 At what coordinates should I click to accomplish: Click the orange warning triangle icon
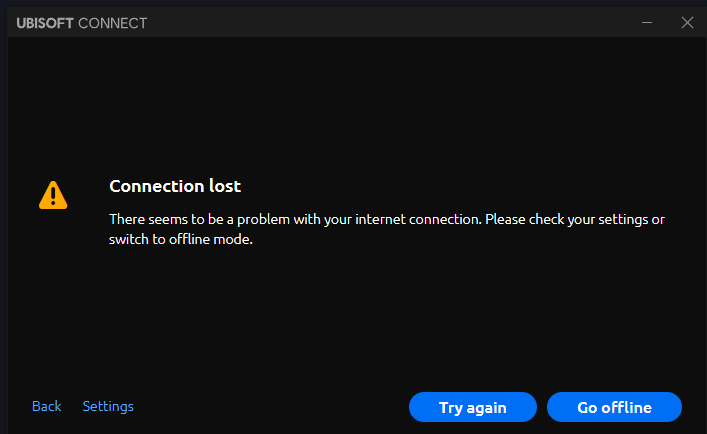(x=53, y=195)
